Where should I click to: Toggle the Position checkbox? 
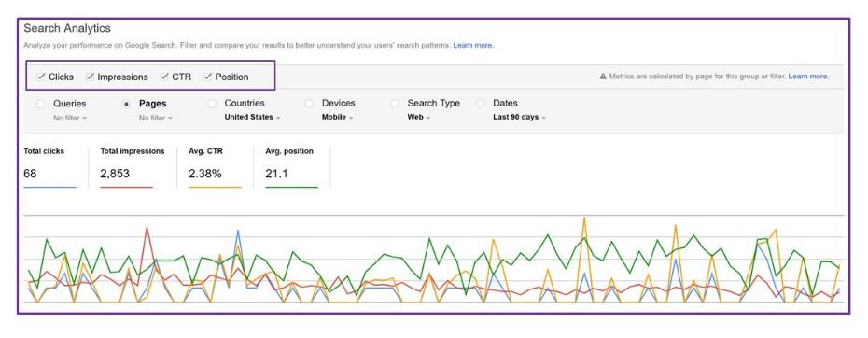pos(207,77)
